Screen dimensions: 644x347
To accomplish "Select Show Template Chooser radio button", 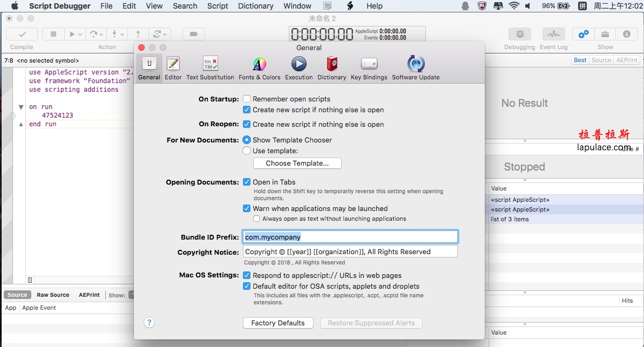I will (x=247, y=140).
